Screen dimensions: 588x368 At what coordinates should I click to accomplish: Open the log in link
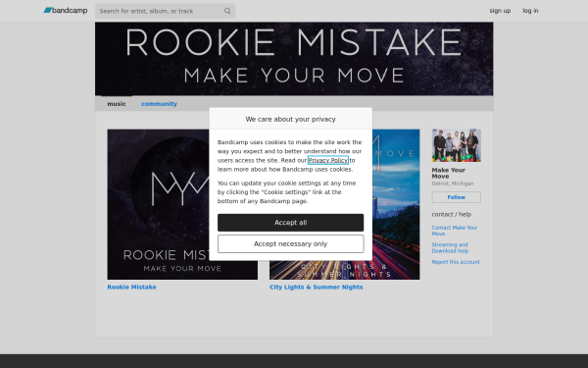[530, 11]
